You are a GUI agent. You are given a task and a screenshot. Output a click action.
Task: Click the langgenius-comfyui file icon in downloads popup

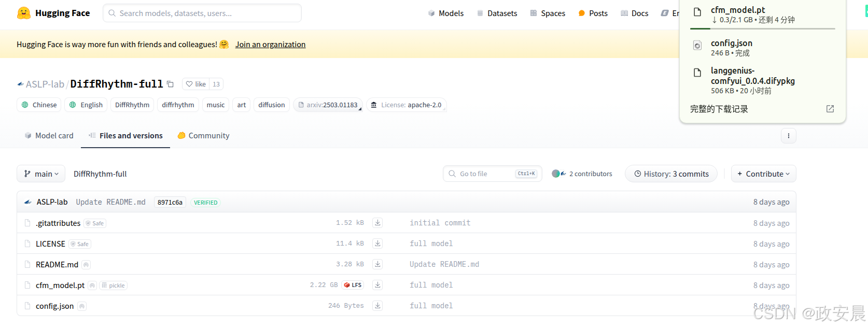pyautogui.click(x=698, y=73)
